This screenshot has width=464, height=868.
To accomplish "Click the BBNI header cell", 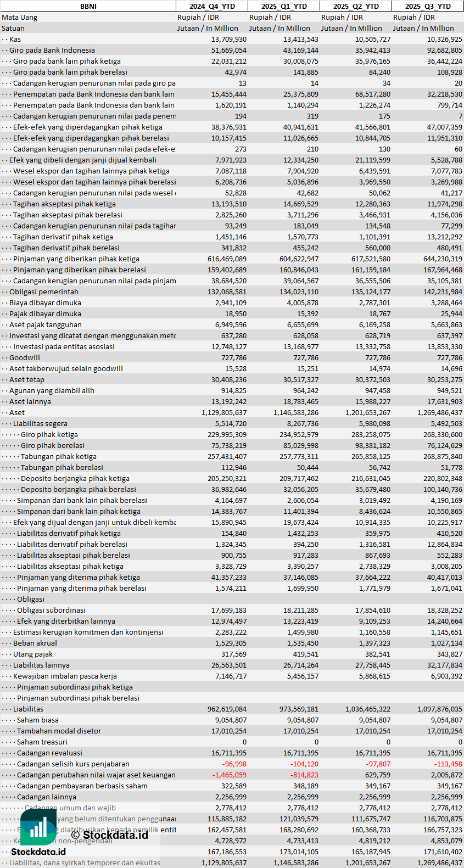I will (x=88, y=6).
